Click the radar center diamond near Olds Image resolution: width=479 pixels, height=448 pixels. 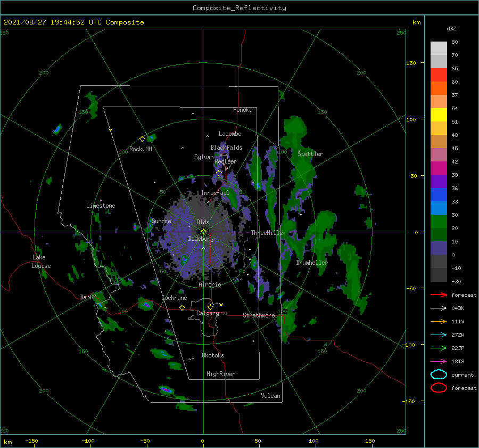tap(203, 232)
